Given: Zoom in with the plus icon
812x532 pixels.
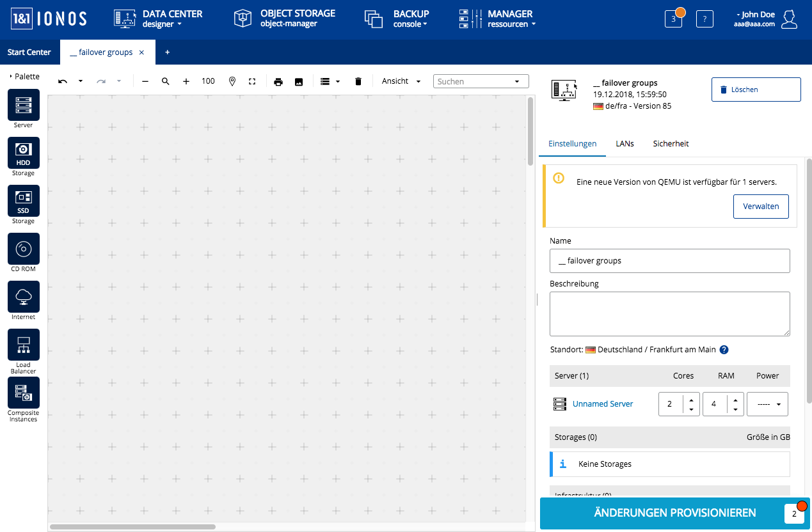Looking at the screenshot, I should pos(186,82).
